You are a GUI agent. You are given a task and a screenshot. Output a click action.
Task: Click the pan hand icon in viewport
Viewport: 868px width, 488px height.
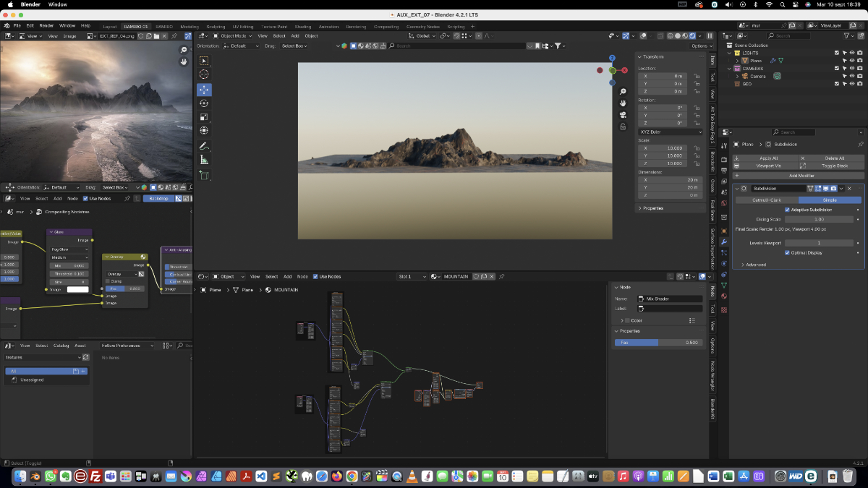point(623,103)
